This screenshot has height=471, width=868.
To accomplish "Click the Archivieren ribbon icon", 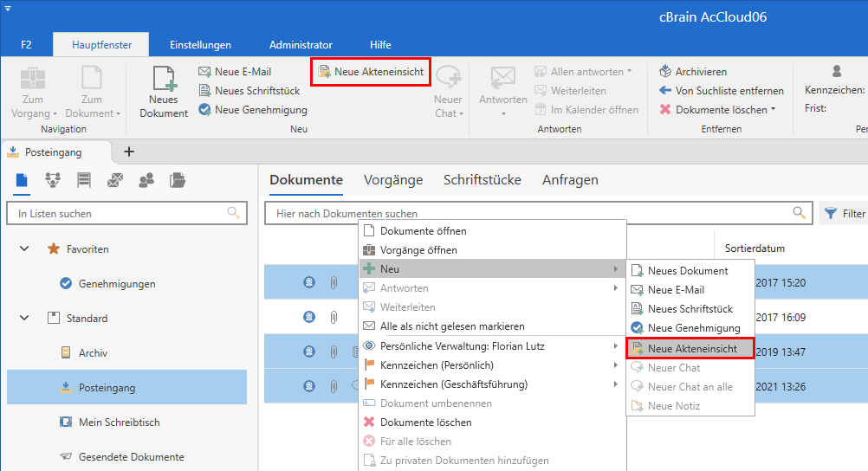I will 665,72.
